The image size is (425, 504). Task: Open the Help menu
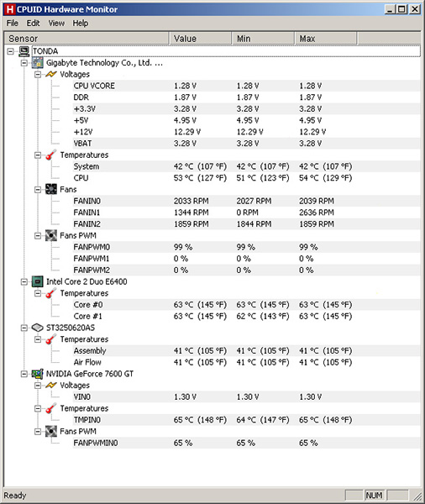point(81,24)
